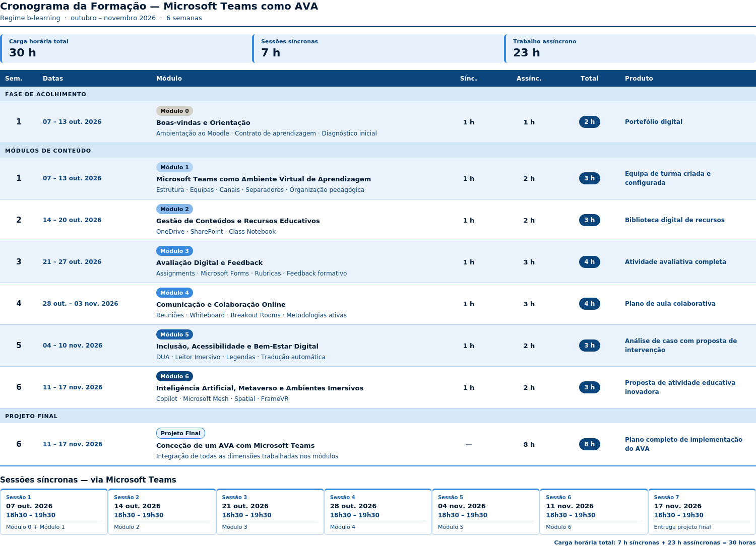This screenshot has width=756, height=546.
Task: Click the "Módulo" column header
Action: [x=169, y=79]
